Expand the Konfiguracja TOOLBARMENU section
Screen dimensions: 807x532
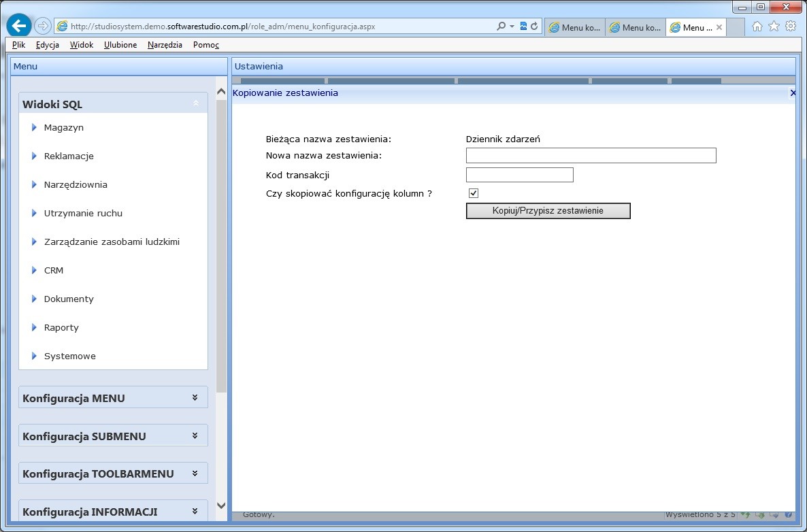click(x=195, y=473)
